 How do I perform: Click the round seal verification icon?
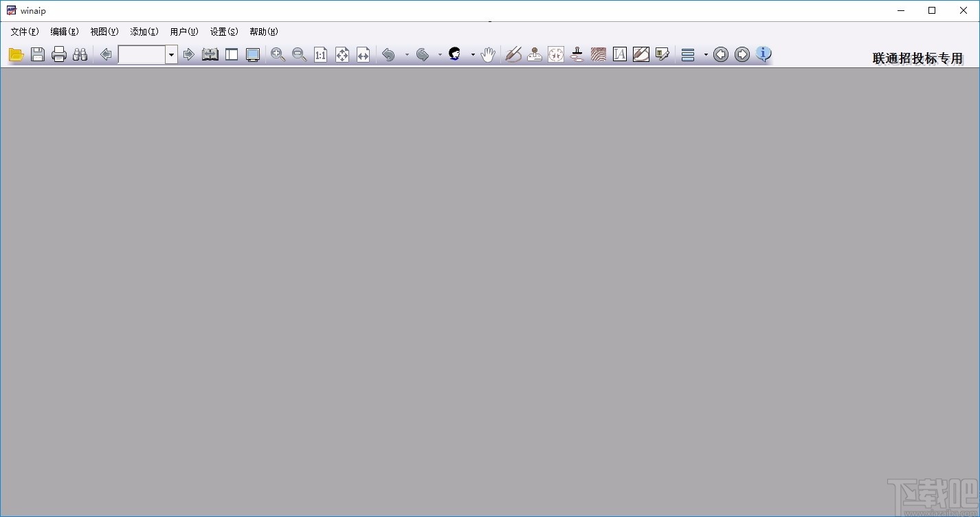[x=556, y=54]
